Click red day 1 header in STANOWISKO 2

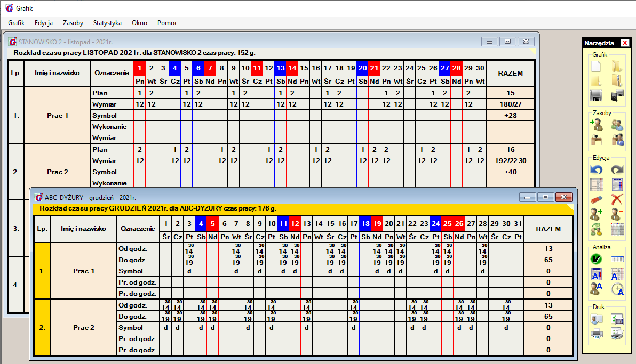tap(140, 68)
